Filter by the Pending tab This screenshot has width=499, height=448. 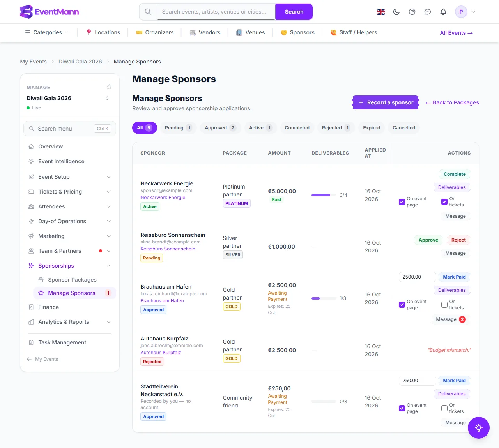(178, 128)
